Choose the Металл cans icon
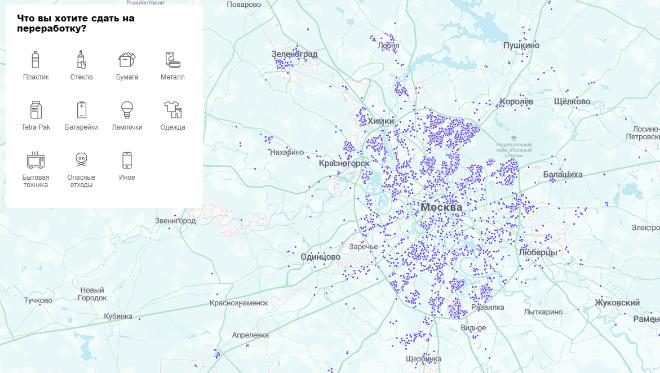Image resolution: width=660 pixels, height=373 pixels. point(173,60)
